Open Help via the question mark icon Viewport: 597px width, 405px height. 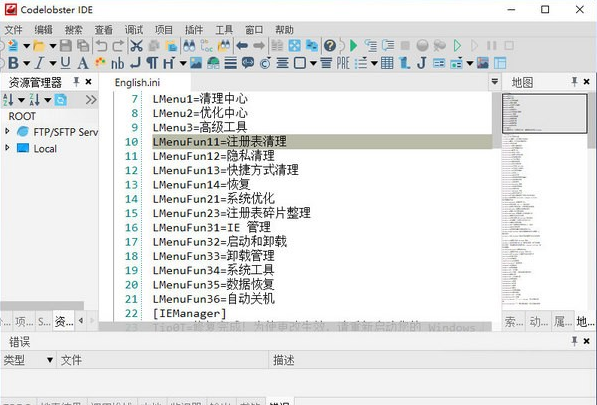[x=330, y=46]
